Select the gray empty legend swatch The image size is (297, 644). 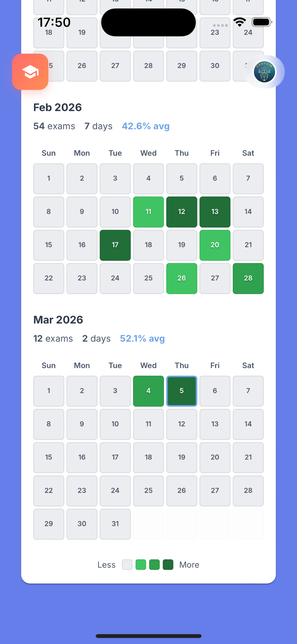[127, 565]
